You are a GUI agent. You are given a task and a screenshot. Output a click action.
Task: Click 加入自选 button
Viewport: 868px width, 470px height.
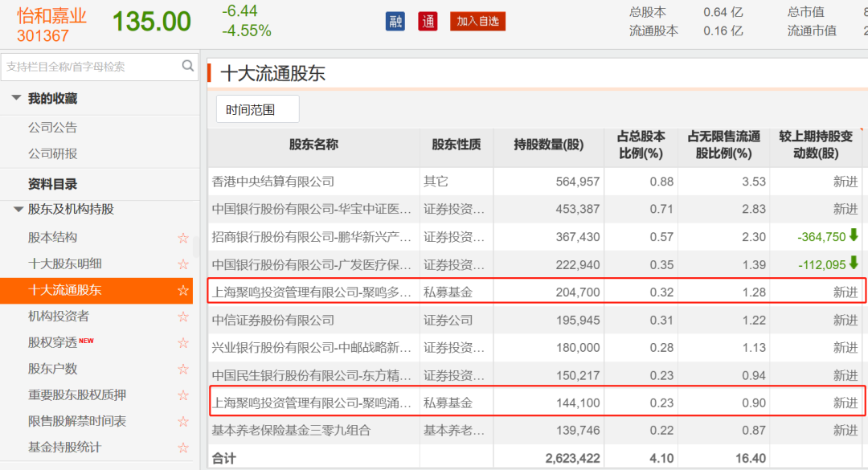click(x=477, y=21)
